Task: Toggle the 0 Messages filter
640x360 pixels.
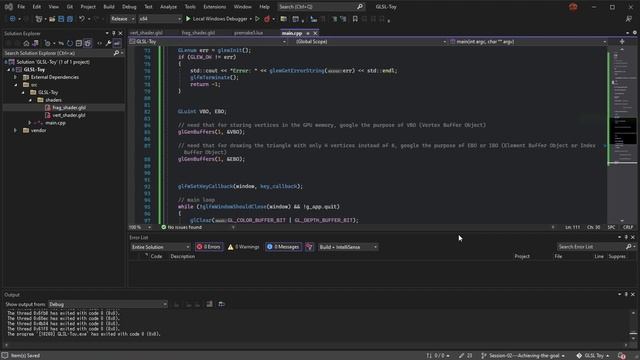Action: coord(283,247)
